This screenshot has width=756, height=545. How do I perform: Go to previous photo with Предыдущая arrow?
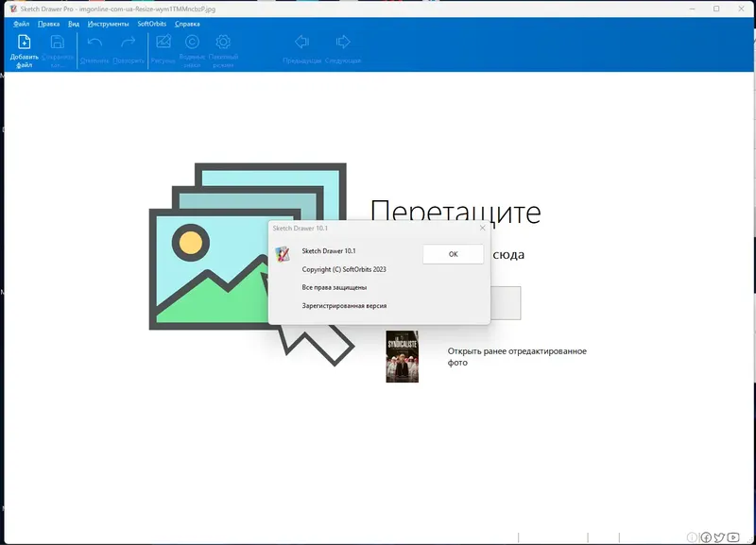(302, 43)
